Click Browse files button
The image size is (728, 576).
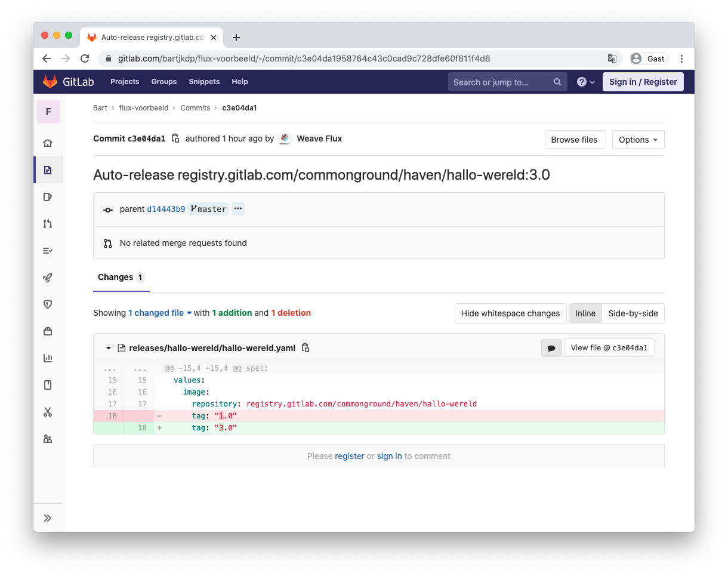pyautogui.click(x=575, y=139)
